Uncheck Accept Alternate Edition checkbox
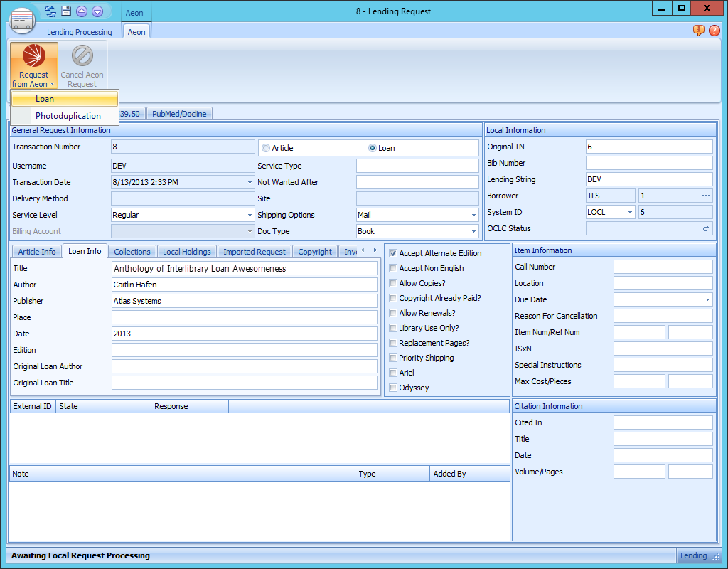728x569 pixels. (393, 253)
